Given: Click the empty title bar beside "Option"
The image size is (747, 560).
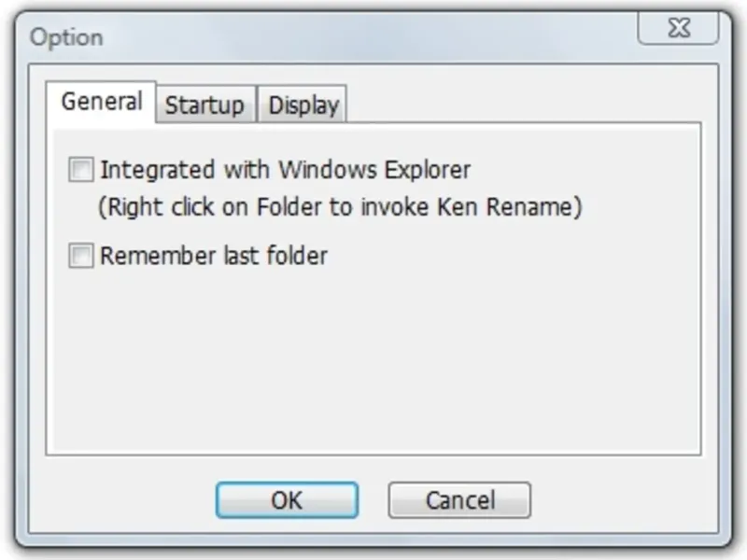Looking at the screenshot, I should point(373,37).
